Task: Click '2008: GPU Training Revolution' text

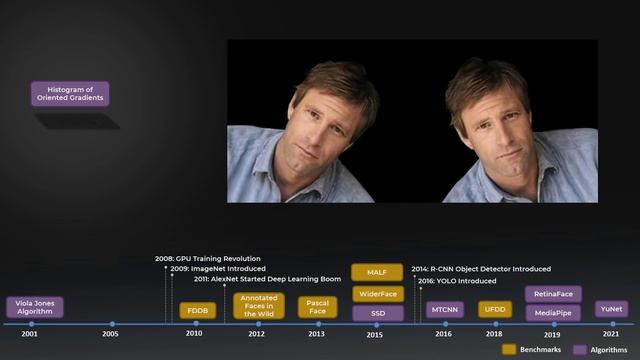Action: coord(207,259)
